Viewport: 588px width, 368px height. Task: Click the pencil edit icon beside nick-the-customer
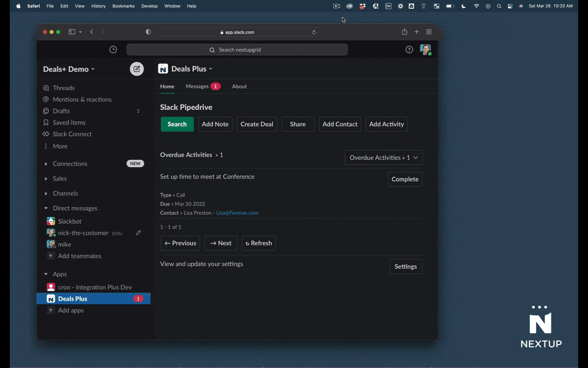(x=139, y=233)
